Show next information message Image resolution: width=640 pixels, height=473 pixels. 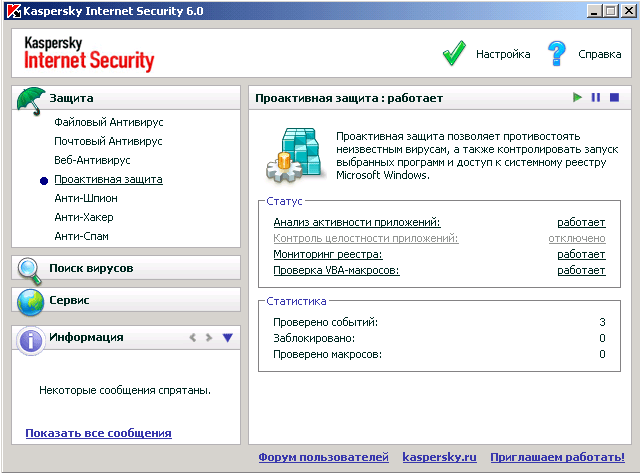point(209,338)
